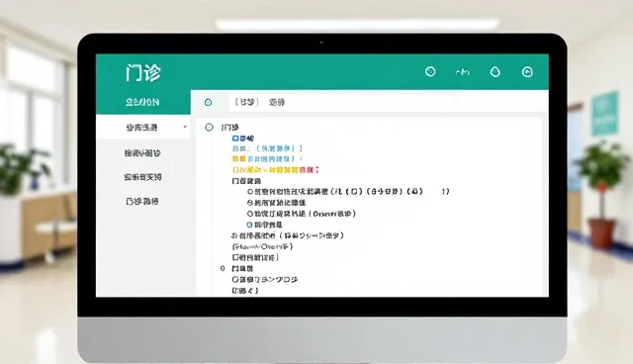Click the 门诊 title in the green header
Viewport: 633px width, 364px height.
click(142, 73)
